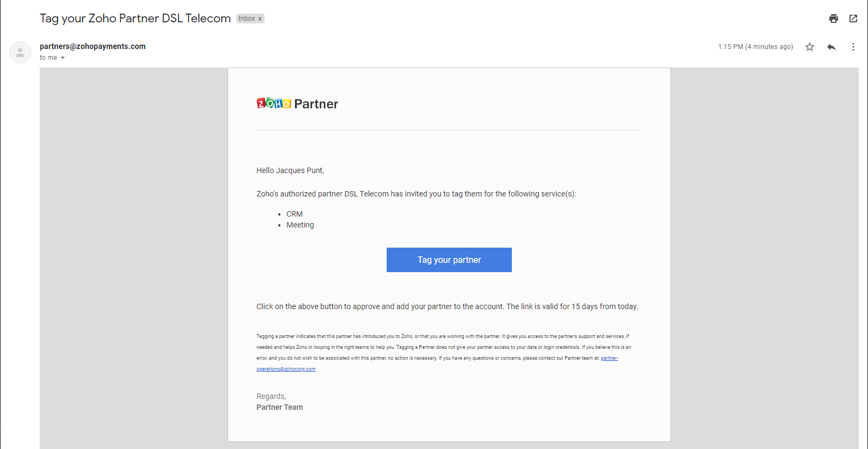The height and width of the screenshot is (449, 868).
Task: Click the 'Partner Team' signature text
Action: click(x=280, y=407)
